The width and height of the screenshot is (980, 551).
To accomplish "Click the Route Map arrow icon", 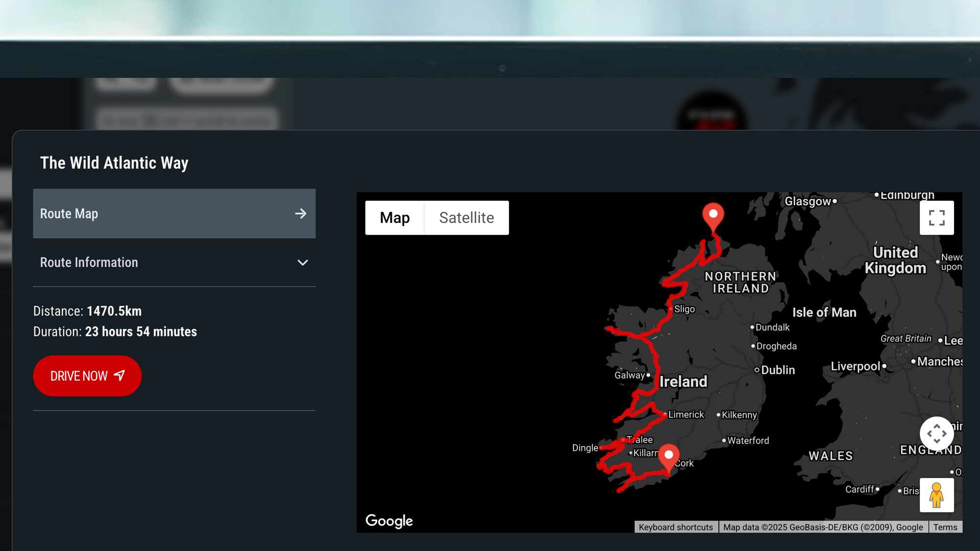I will pyautogui.click(x=300, y=214).
